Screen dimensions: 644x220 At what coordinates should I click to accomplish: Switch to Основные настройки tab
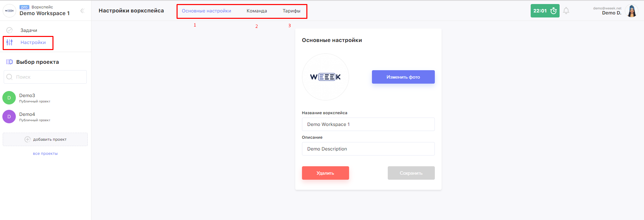point(206,11)
